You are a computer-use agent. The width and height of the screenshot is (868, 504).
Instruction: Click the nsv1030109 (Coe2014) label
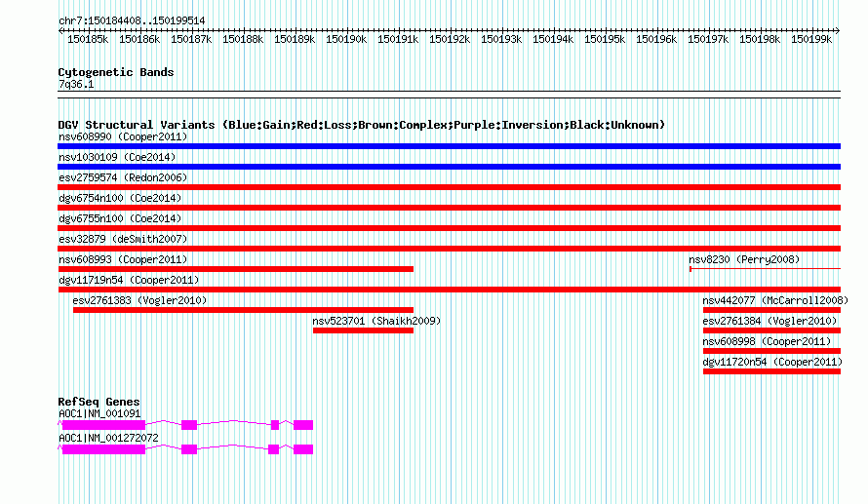117,157
